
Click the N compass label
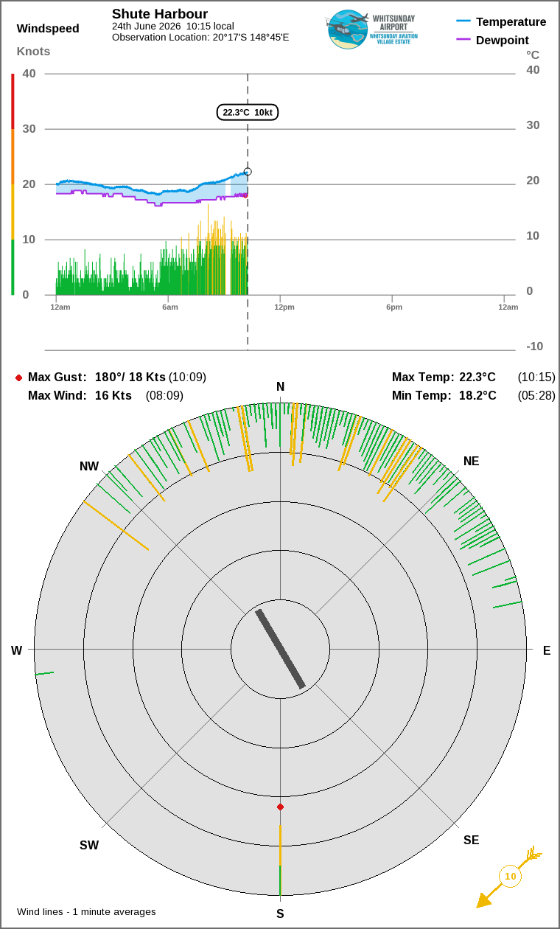click(280, 387)
